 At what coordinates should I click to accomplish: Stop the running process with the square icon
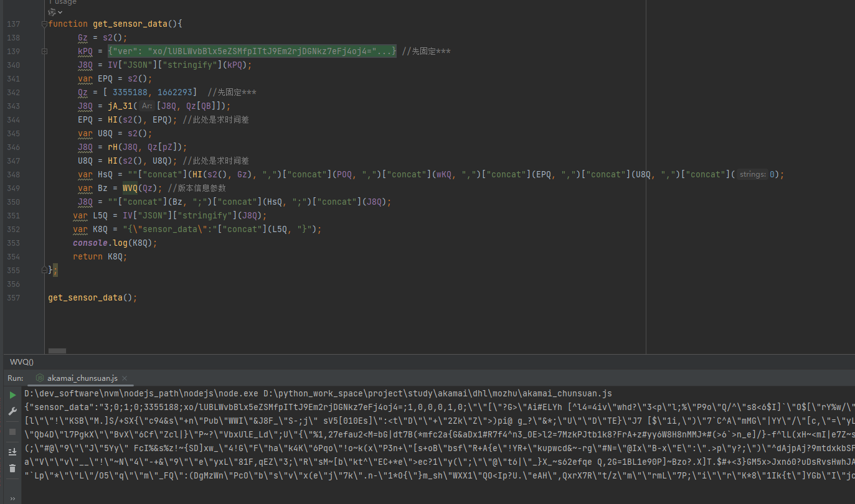12,431
